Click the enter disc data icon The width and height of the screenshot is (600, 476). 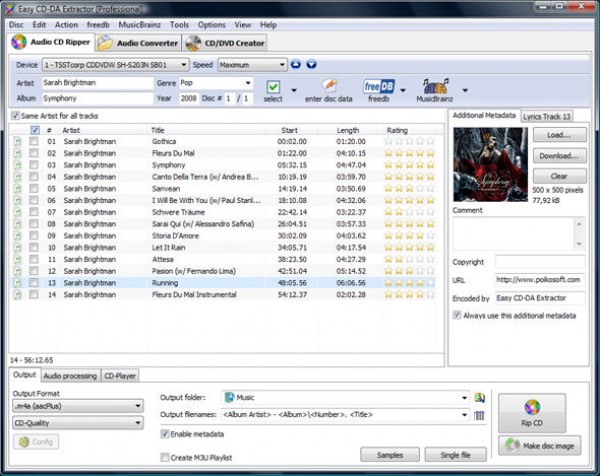(x=327, y=87)
